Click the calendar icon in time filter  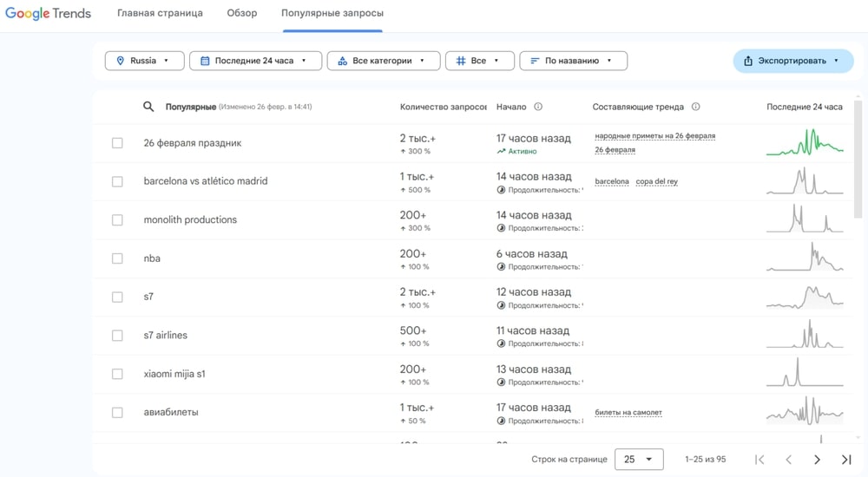[205, 61]
